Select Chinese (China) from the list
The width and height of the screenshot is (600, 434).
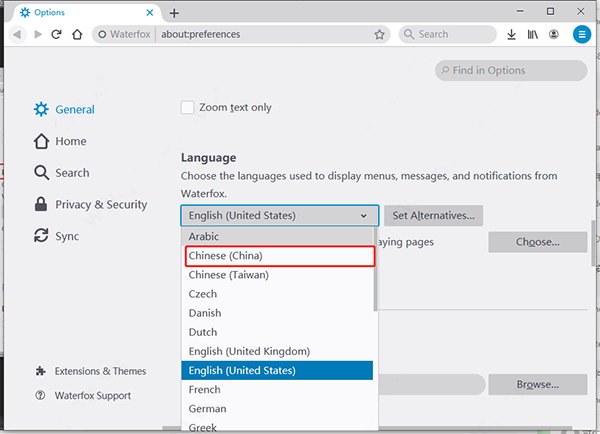pyautogui.click(x=277, y=256)
